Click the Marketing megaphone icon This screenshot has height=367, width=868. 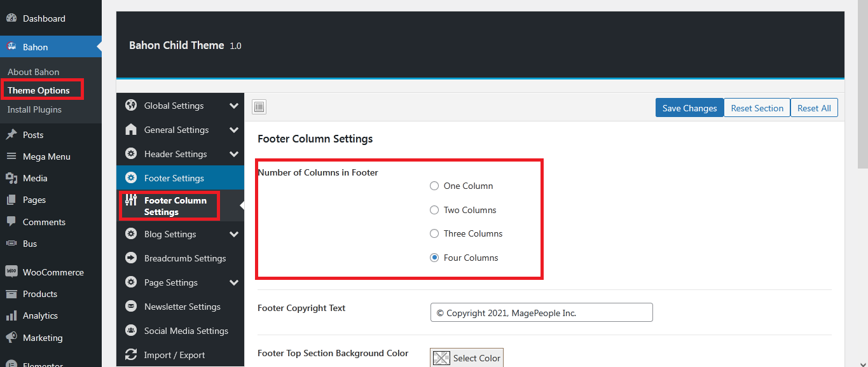[11, 338]
